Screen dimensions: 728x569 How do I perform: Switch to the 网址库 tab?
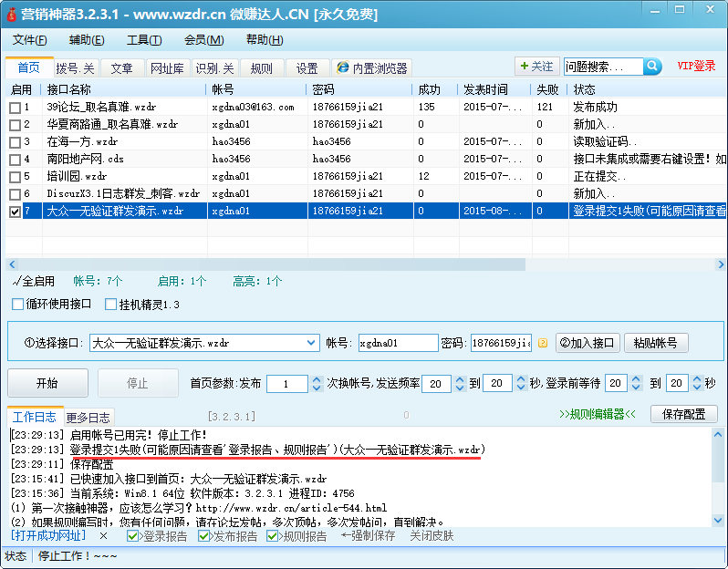click(167, 68)
